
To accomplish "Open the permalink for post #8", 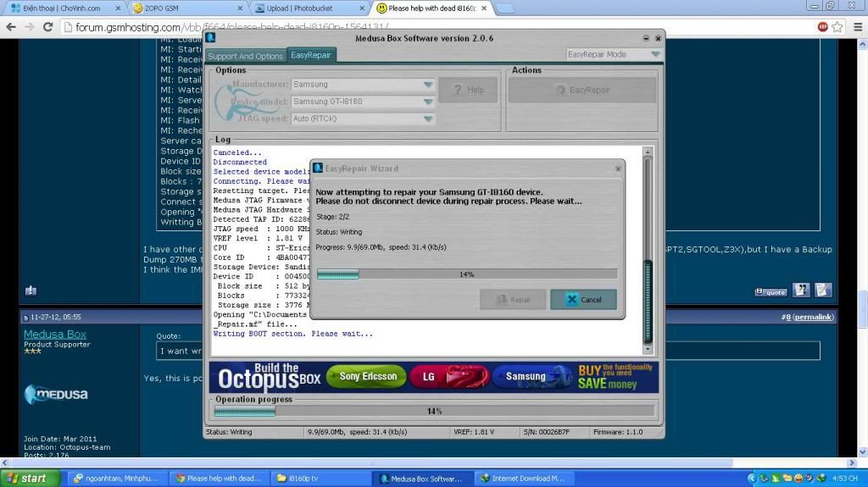I will [x=813, y=317].
